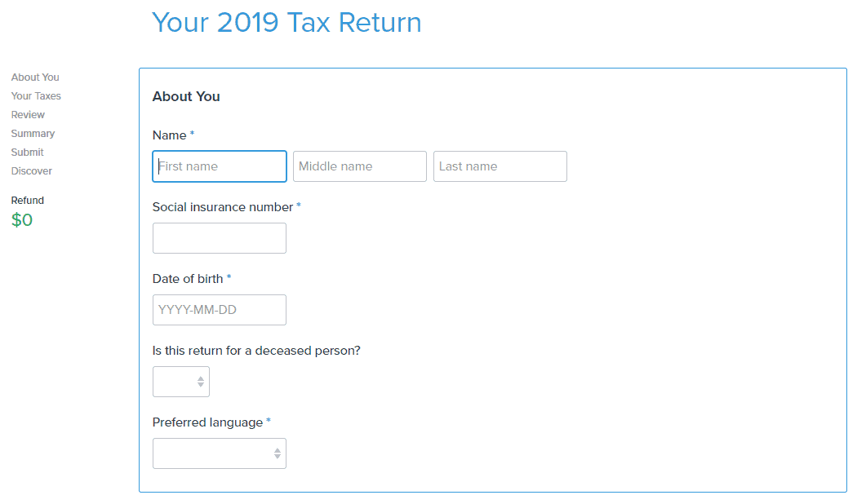Go to About You in sidebar
The width and height of the screenshot is (866, 504).
[35, 77]
